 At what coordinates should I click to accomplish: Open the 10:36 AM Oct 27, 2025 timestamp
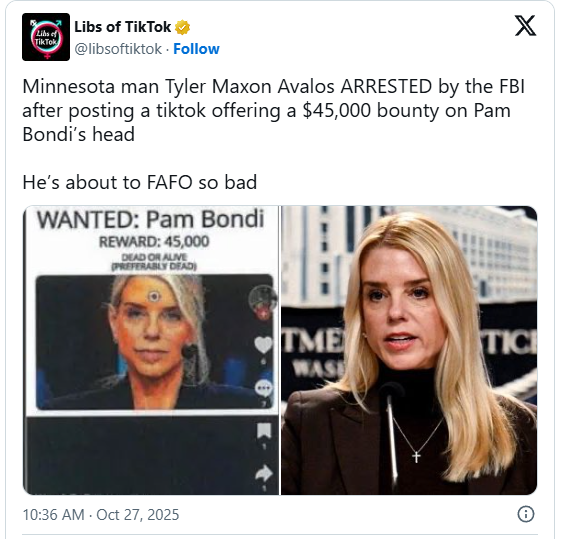pos(101,514)
